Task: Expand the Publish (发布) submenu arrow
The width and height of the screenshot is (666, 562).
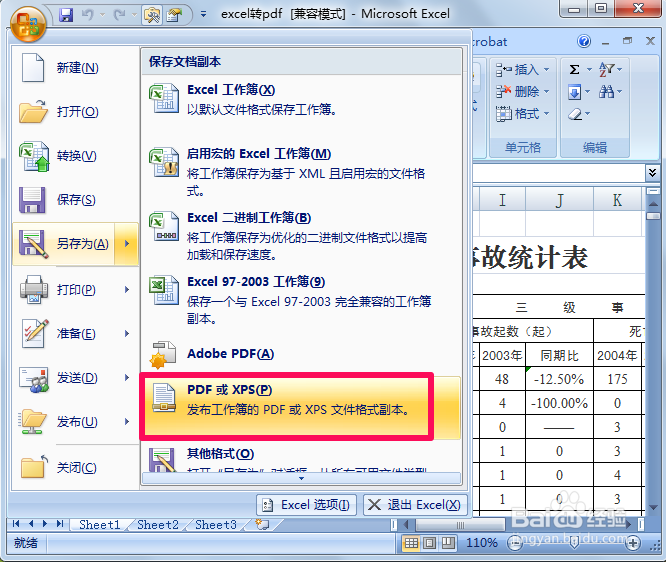Action: pos(127,422)
